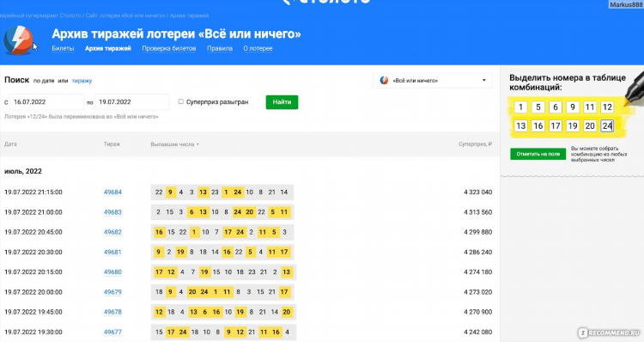This screenshot has width=644, height=342.
Task: Click date 19.07.2022 20:45:00
Action: 33,232
